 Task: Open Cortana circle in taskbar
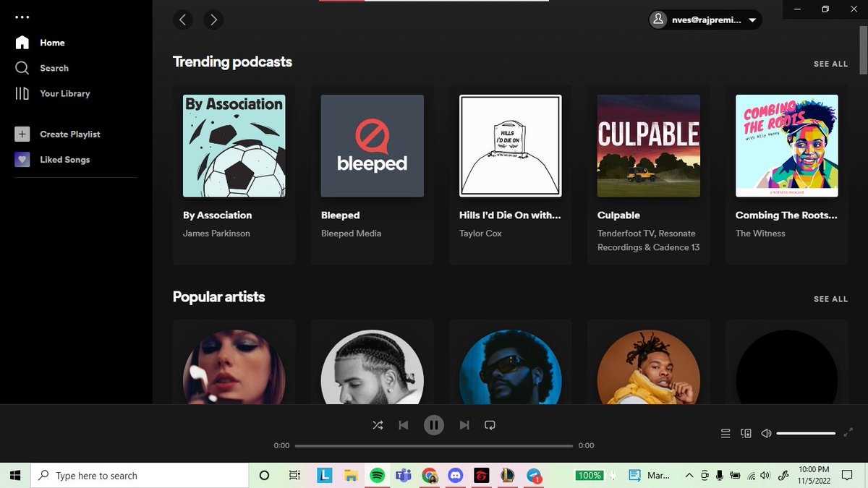(x=264, y=476)
